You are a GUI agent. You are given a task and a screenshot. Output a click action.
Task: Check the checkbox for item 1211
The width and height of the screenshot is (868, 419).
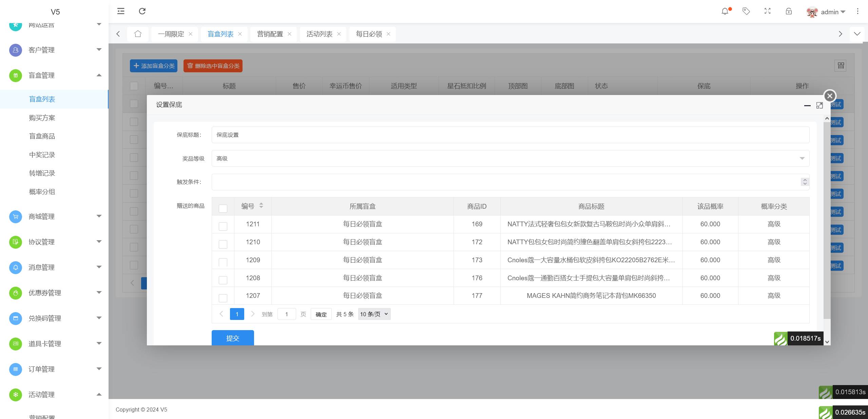coord(223,226)
